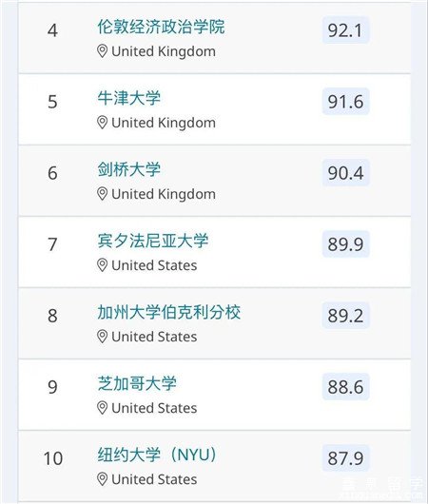
Task: Open the 纽约大学（NYU） university link
Action: (x=157, y=455)
